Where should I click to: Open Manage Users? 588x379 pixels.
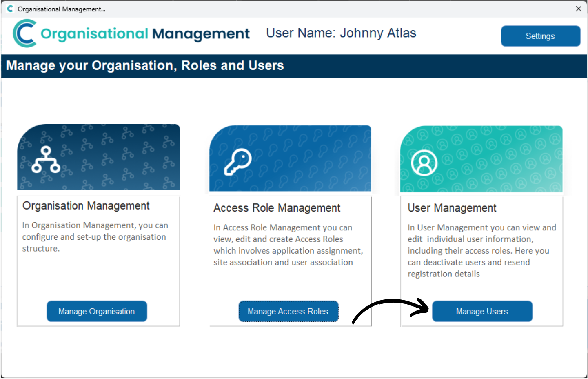pyautogui.click(x=482, y=311)
